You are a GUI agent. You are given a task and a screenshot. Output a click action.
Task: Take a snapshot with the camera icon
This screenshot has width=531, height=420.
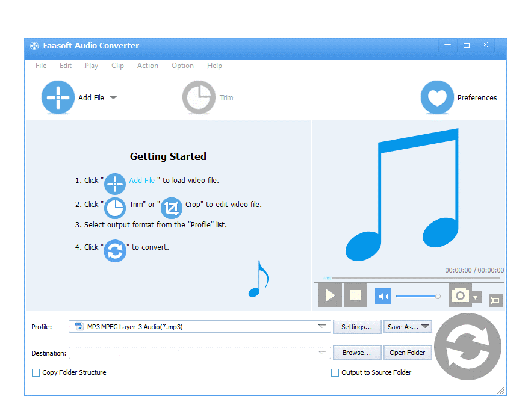[460, 295]
